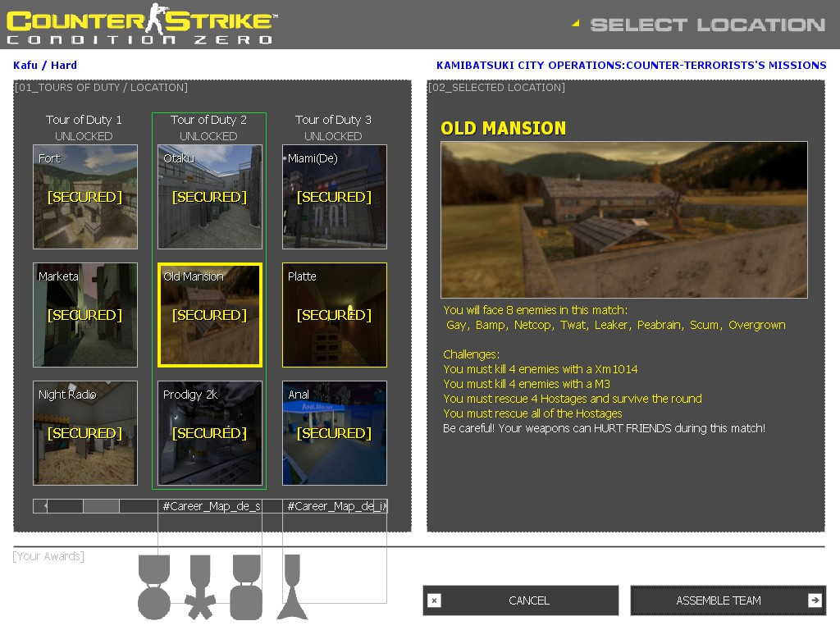Click the [01_TOURS OF DUTY / LOCATION] label

(101, 87)
